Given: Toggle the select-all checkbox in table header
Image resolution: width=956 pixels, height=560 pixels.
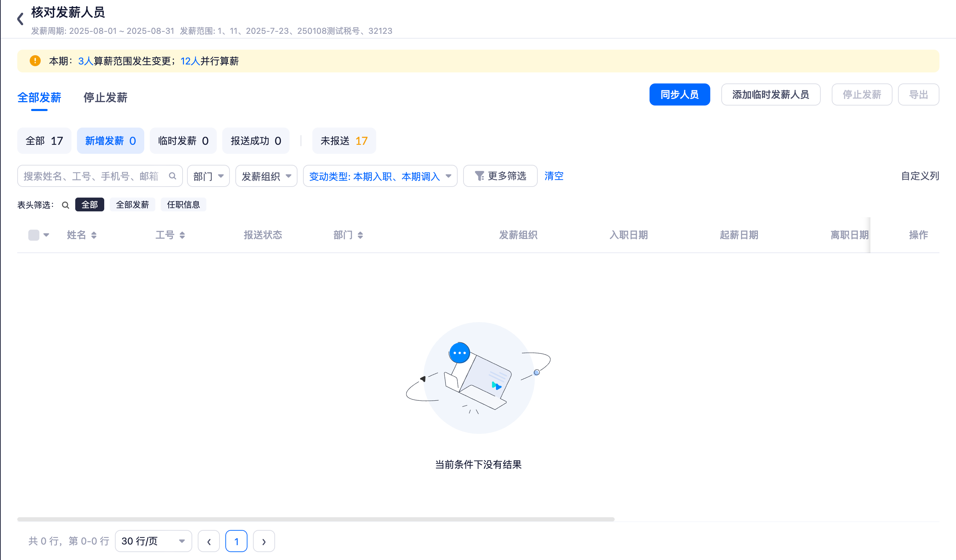Looking at the screenshot, I should click(34, 235).
